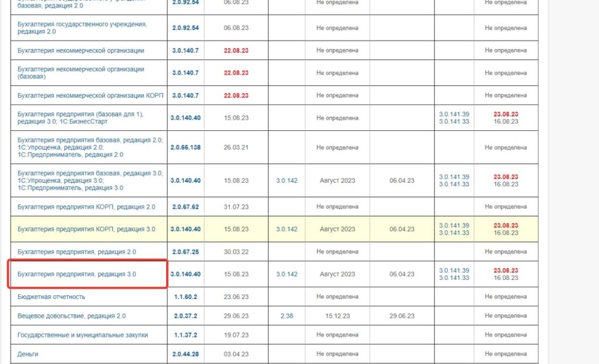Viewport: 599px width, 364px height.
Task: Open Бухгалтерия некоммерческой организации (базовая) link
Action: click(x=81, y=73)
